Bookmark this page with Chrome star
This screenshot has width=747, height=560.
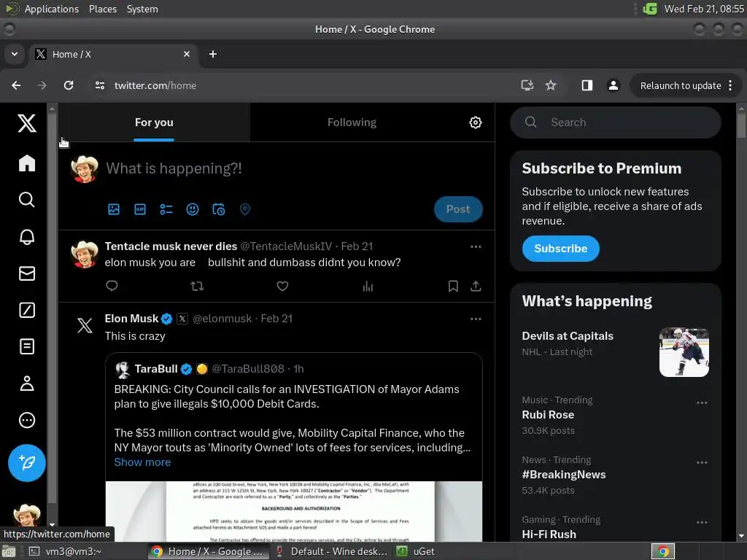click(x=551, y=85)
